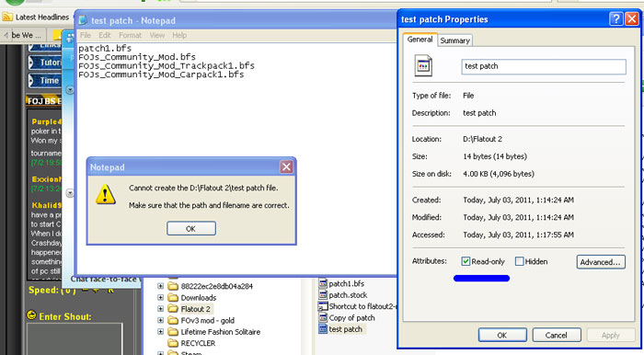Click Cancel in test patch Properties

pyautogui.click(x=557, y=335)
